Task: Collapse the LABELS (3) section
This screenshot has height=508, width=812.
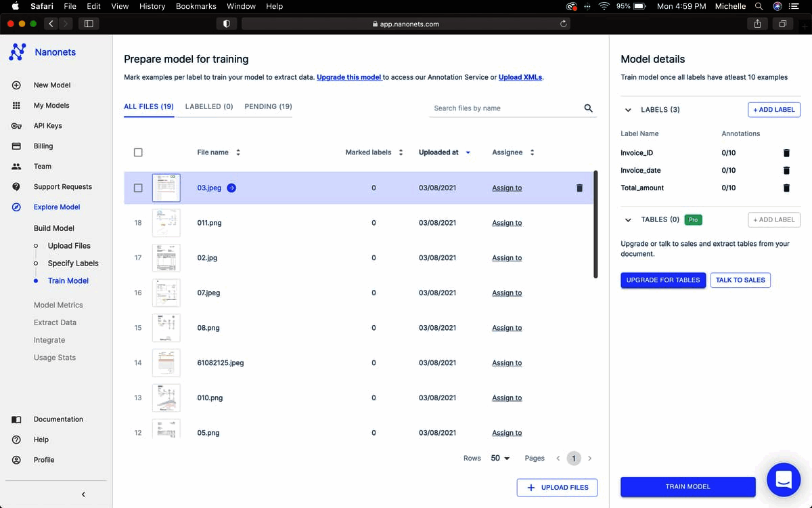Action: [628, 110]
